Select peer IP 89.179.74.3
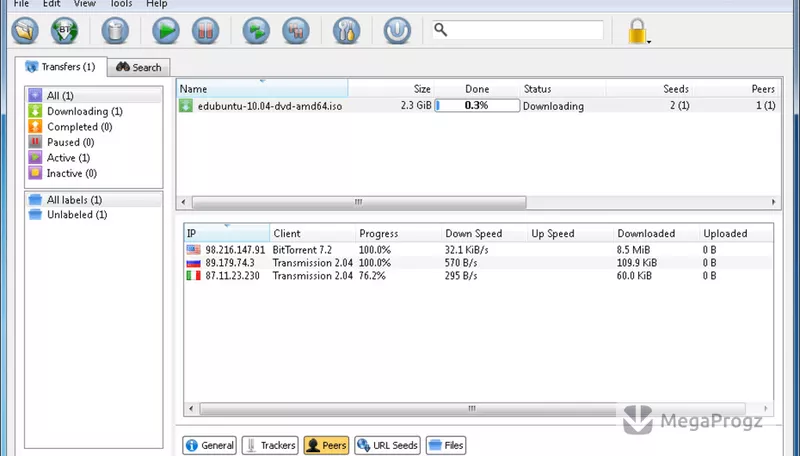The image size is (800, 456). [x=230, y=263]
